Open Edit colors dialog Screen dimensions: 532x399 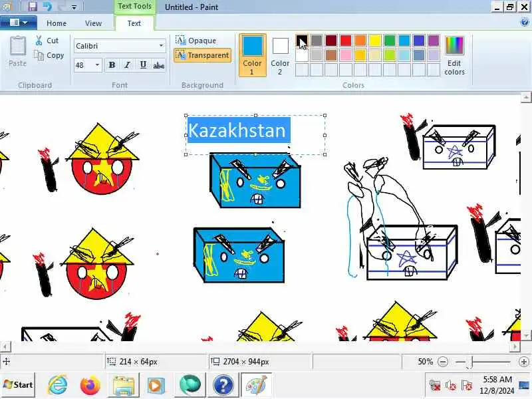pos(454,55)
